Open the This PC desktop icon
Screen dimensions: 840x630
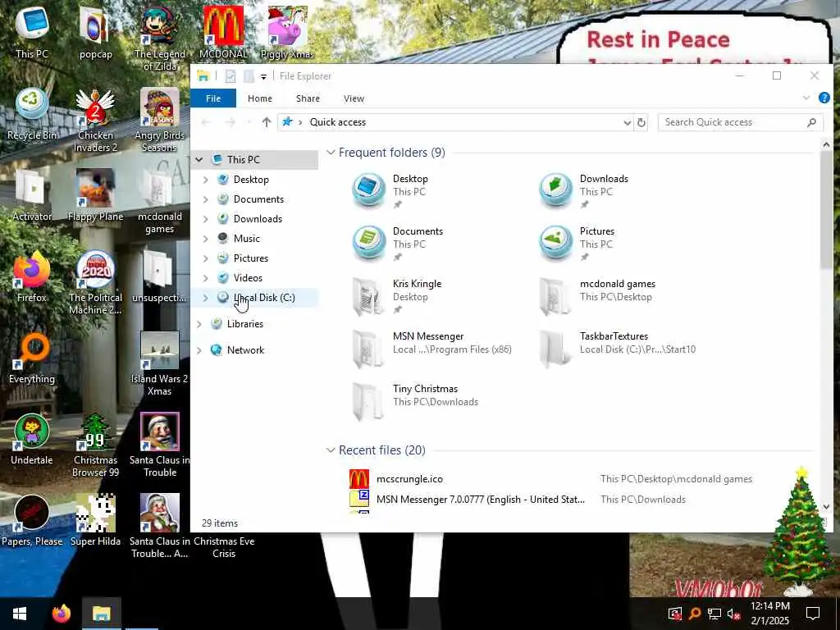[32, 33]
